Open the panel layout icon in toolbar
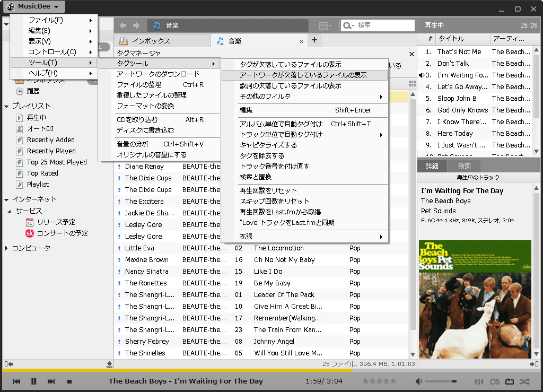This screenshot has width=543, height=392. tap(324, 25)
